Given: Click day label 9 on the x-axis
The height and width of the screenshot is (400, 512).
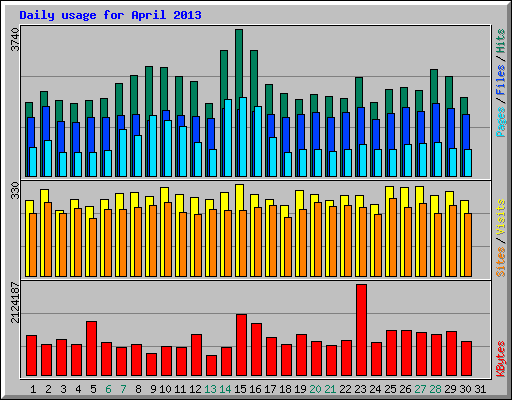Looking at the screenshot, I should point(153,389).
